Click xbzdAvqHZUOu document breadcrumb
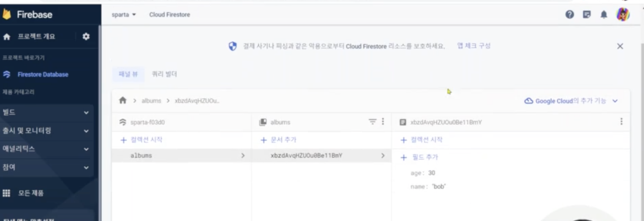The image size is (644, 221). 197,101
